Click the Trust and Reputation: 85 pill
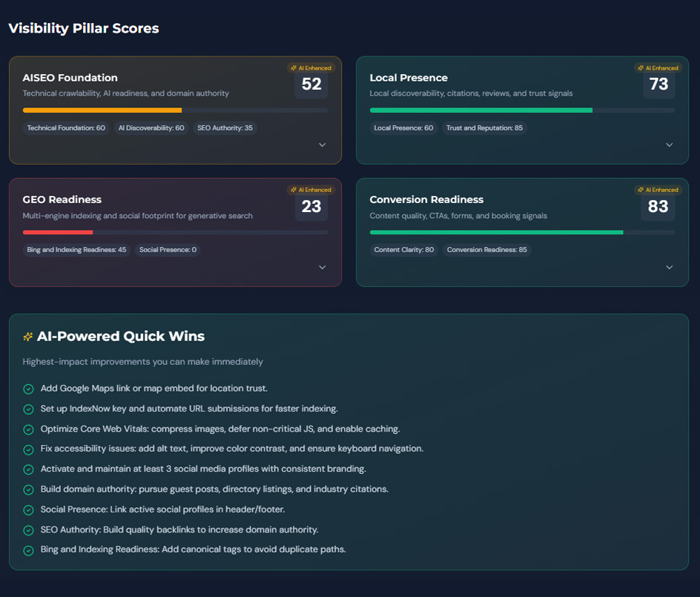Screen dimensions: 700x597 point(484,128)
